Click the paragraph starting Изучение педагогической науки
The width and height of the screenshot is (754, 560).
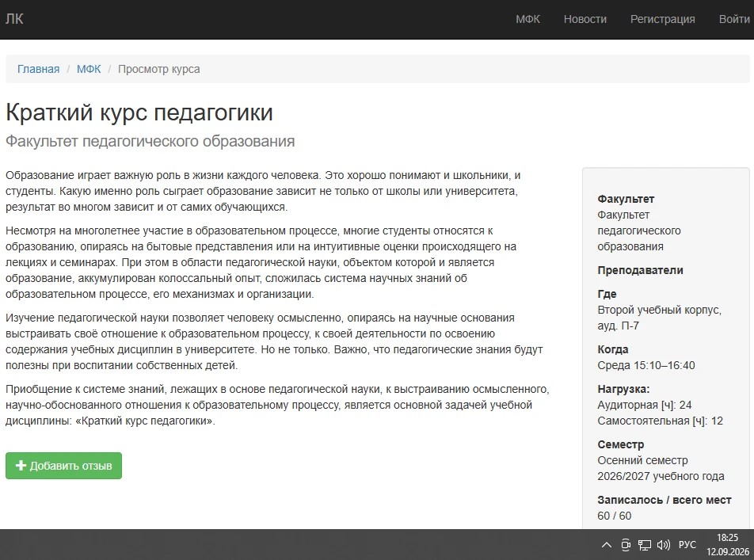274,341
